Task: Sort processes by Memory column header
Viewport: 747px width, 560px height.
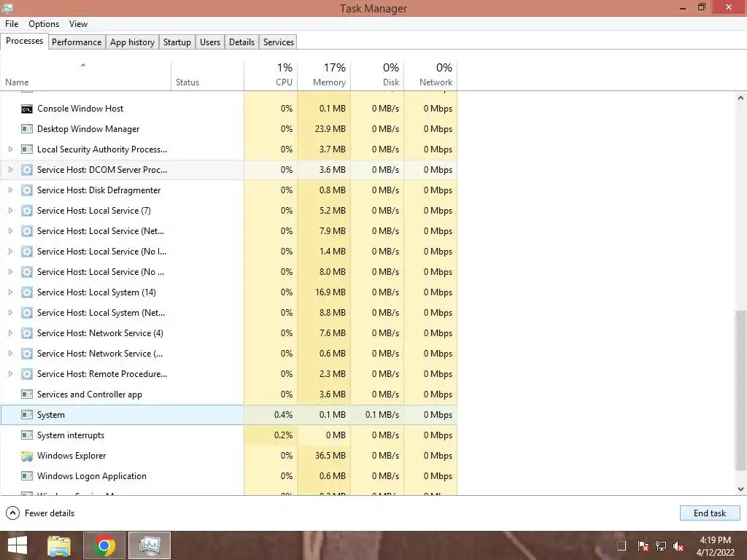Action: click(x=324, y=76)
